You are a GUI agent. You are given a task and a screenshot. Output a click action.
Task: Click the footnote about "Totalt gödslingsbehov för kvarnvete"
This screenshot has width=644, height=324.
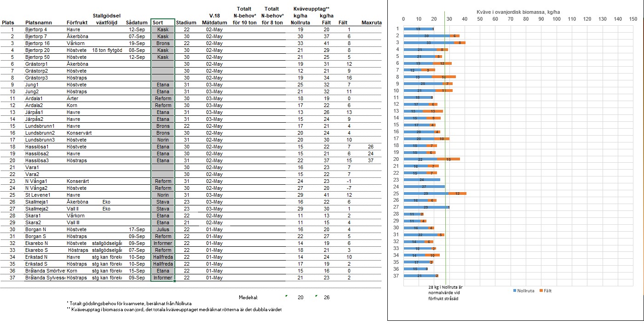pyautogui.click(x=131, y=304)
